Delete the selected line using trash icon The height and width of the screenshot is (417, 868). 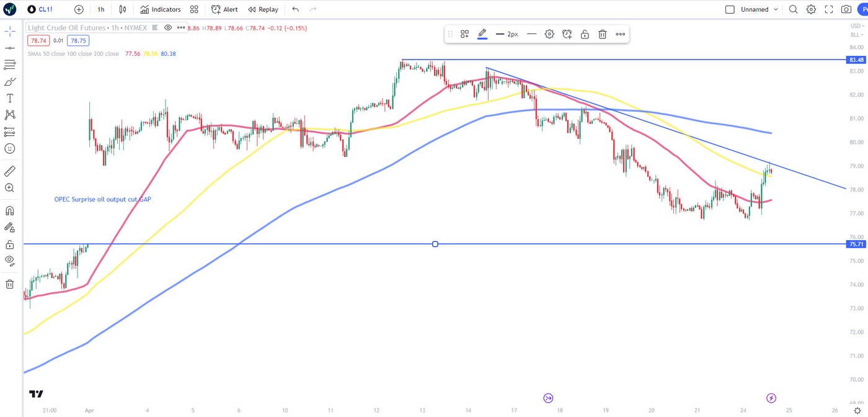(x=602, y=34)
